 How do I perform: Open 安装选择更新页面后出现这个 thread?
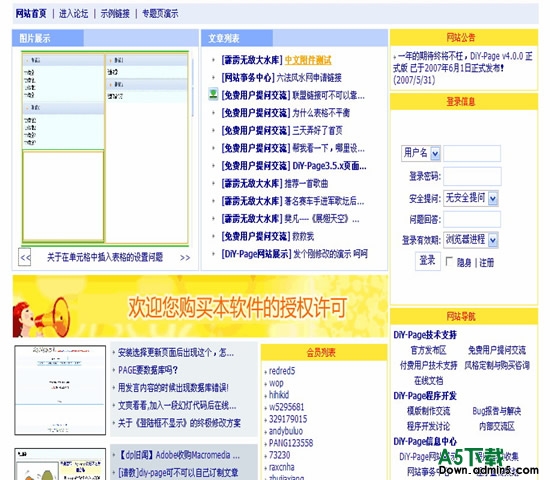175,353
